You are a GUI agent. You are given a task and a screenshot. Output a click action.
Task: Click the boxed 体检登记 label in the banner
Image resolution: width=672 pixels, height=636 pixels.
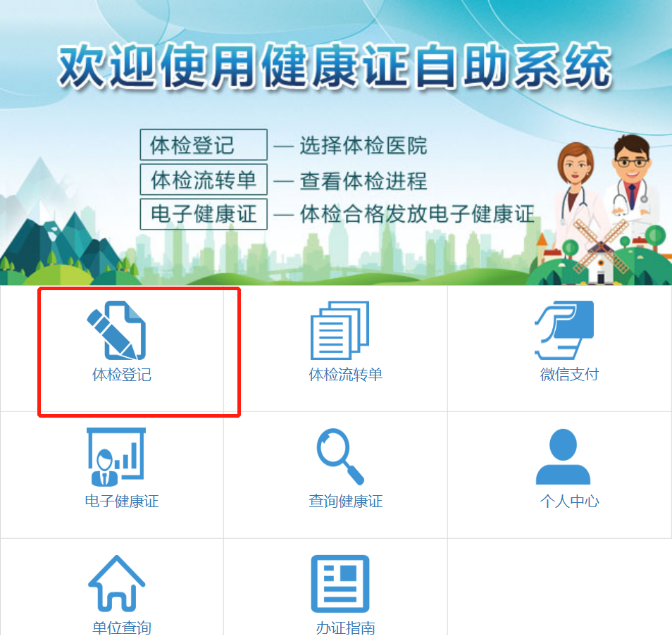pyautogui.click(x=204, y=145)
